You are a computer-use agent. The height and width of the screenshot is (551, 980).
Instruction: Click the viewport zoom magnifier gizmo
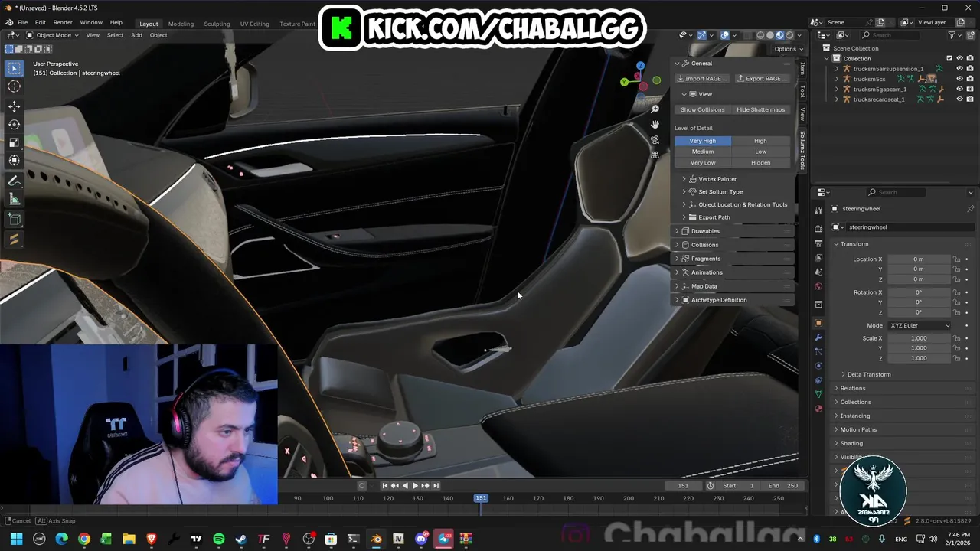tap(655, 109)
